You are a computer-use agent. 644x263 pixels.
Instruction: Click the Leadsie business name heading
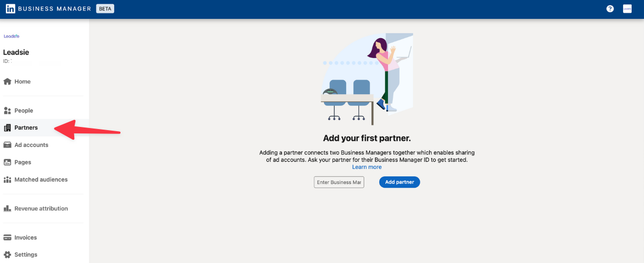pyautogui.click(x=16, y=52)
